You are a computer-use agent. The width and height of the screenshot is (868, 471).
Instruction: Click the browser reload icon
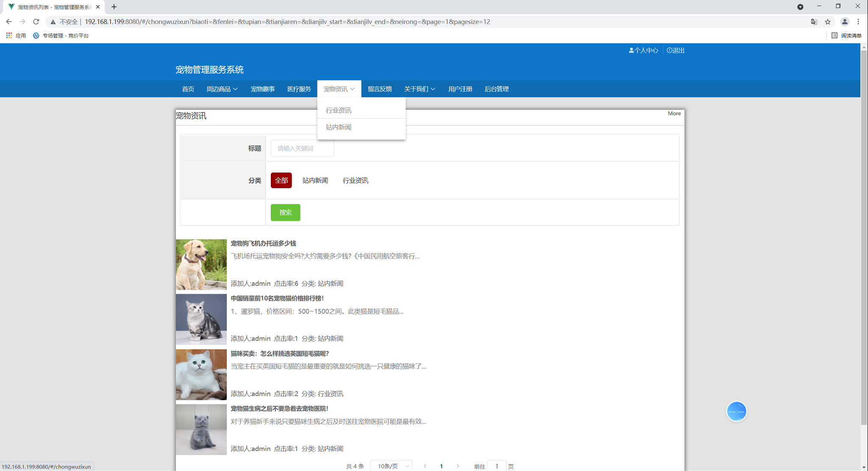(36, 22)
